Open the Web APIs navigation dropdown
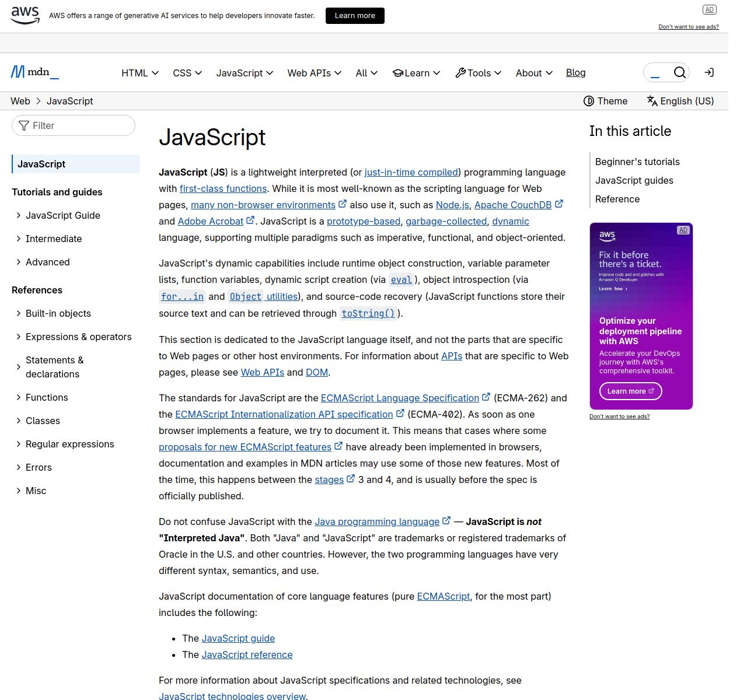747x700 pixels. [x=314, y=73]
